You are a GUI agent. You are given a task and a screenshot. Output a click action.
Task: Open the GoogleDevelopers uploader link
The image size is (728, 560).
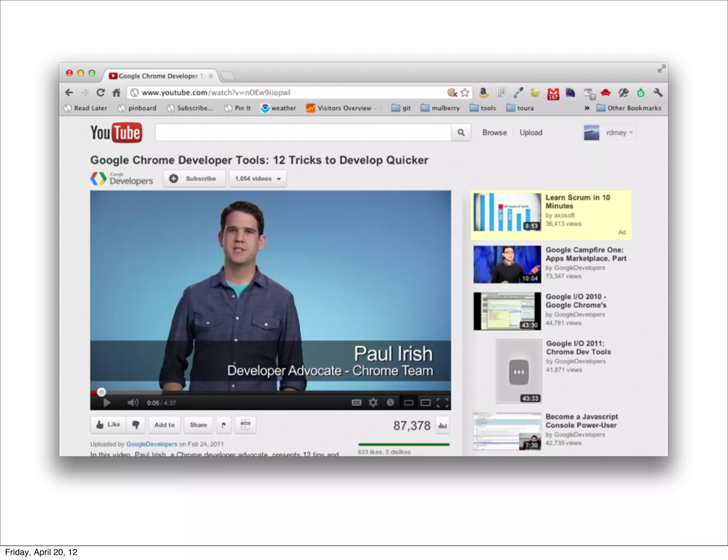[x=151, y=444]
